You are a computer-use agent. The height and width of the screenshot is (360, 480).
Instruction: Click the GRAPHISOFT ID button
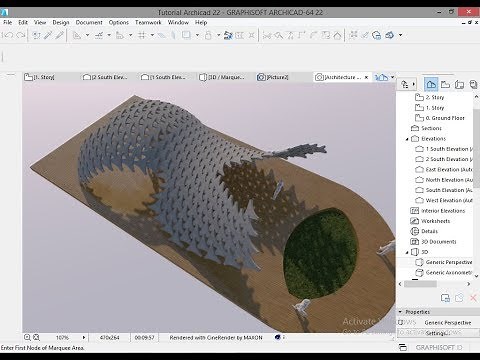[x=439, y=347]
